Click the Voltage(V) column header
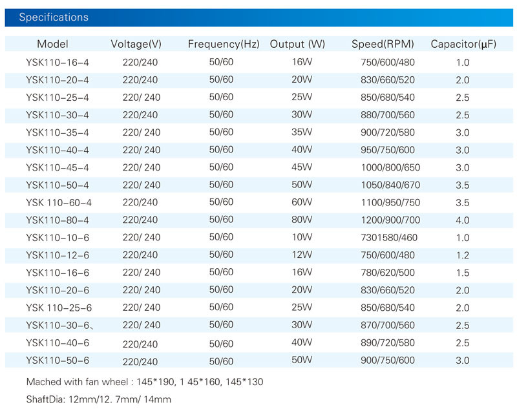This screenshot has height=420, width=517. 136,45
